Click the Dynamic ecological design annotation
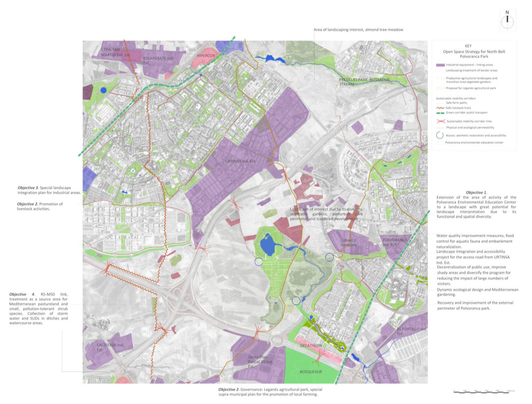 478,292
